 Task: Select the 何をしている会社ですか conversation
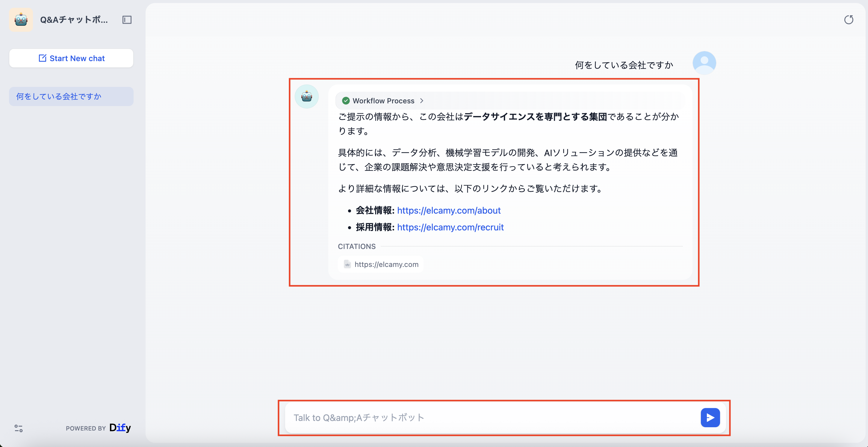click(x=71, y=96)
